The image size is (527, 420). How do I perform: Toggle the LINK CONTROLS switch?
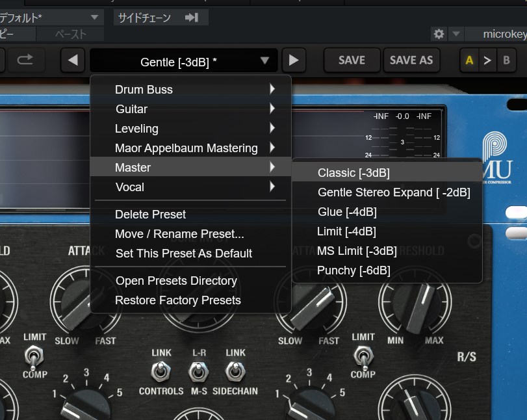[161, 371]
